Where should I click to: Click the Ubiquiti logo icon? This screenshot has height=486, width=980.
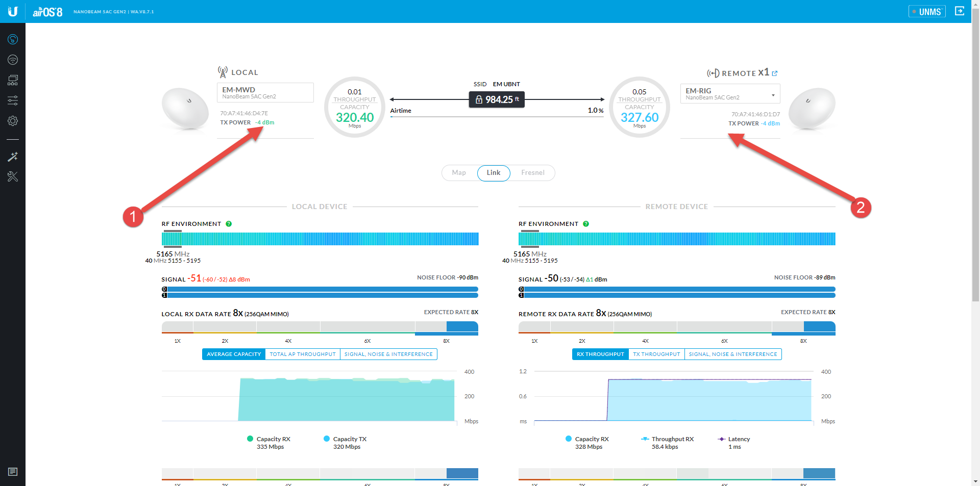coord(13,11)
